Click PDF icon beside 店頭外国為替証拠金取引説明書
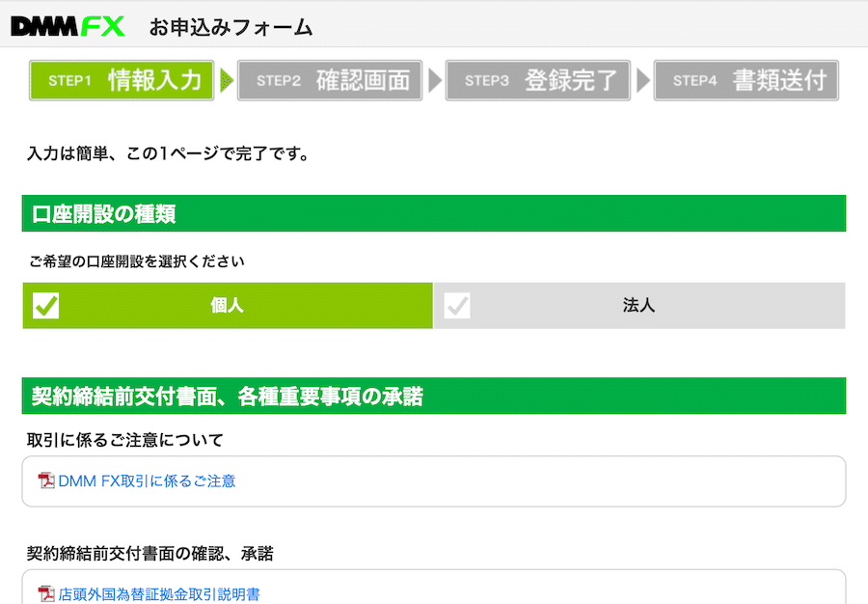The image size is (868, 604). [x=46, y=594]
